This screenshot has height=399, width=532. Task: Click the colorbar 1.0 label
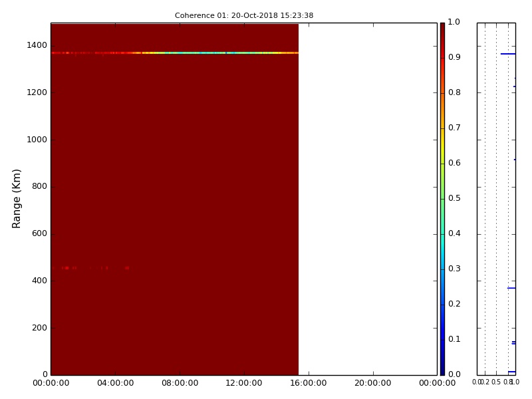coord(454,22)
